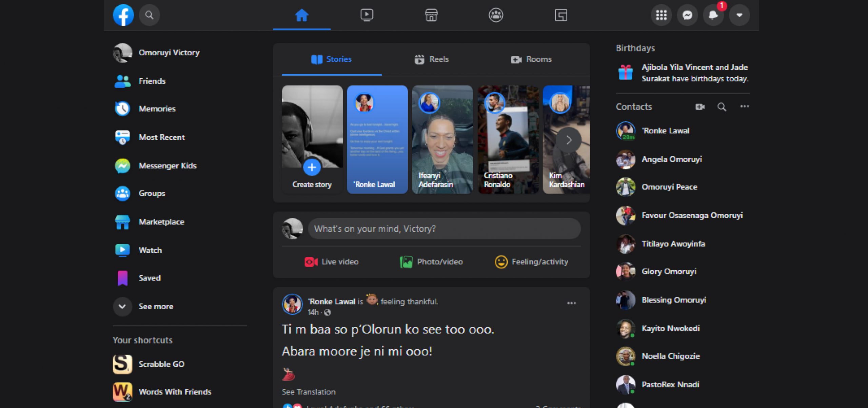Open the notifications bell
This screenshot has height=408, width=868.
[713, 15]
